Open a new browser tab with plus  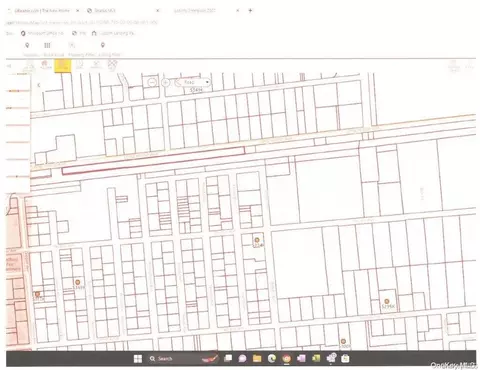click(x=251, y=10)
